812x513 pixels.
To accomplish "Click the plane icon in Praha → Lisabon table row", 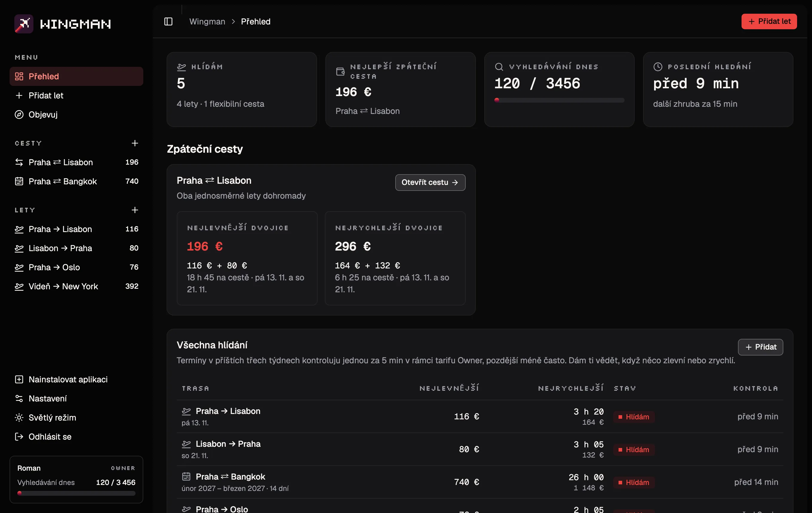I will [187, 411].
